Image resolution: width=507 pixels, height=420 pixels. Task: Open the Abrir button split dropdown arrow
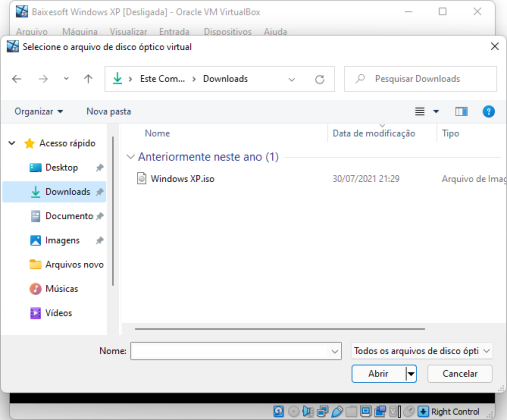coord(411,374)
